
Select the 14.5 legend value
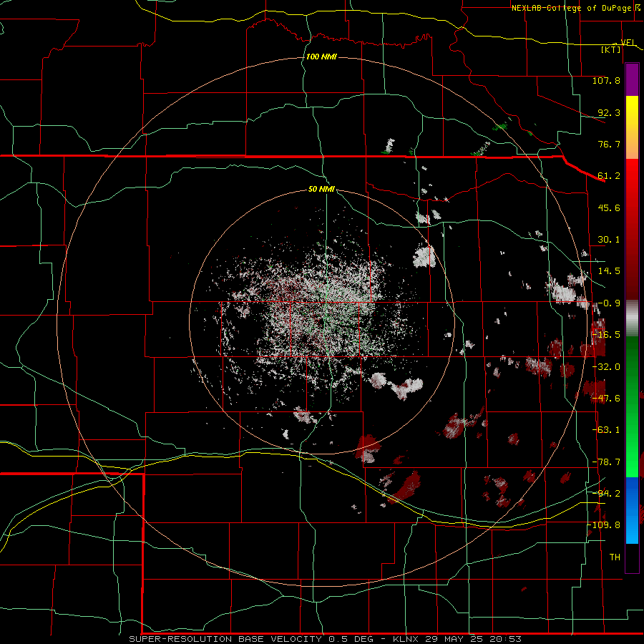[609, 271]
